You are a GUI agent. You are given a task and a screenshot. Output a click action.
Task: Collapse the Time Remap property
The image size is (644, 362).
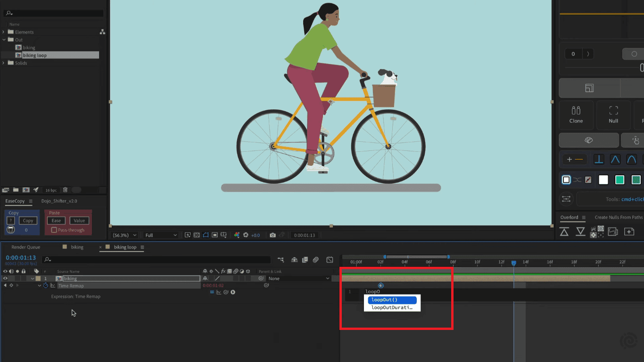point(40,286)
